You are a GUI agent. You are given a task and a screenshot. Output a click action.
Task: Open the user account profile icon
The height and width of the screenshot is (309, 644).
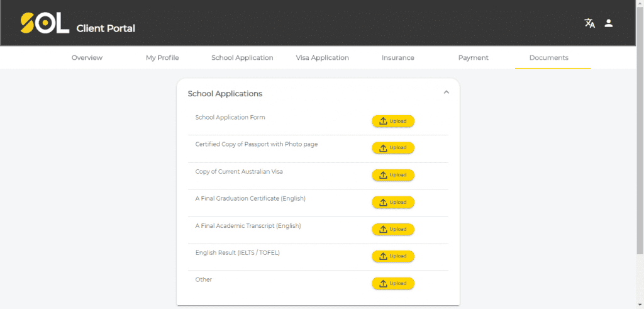[609, 23]
